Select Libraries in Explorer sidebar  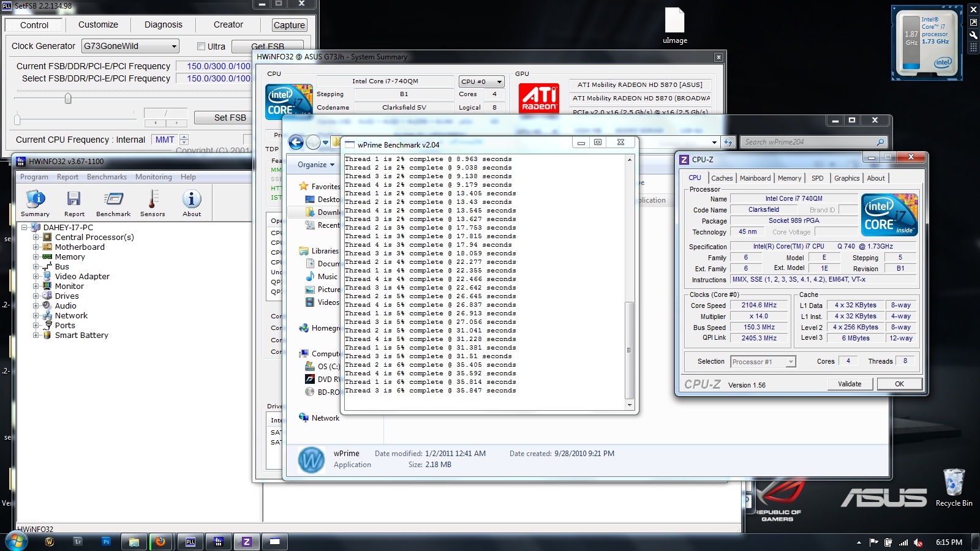coord(325,251)
